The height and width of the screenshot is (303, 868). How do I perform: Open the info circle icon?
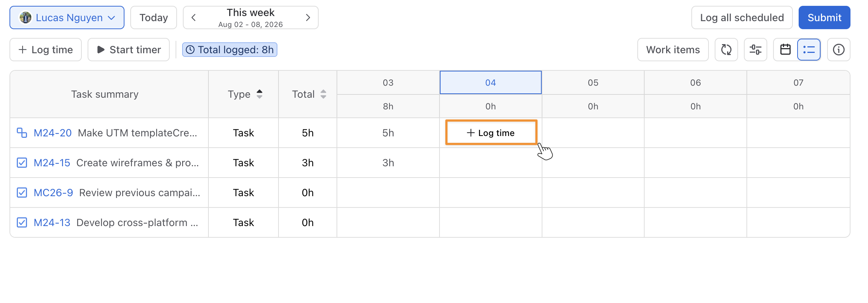click(x=838, y=50)
